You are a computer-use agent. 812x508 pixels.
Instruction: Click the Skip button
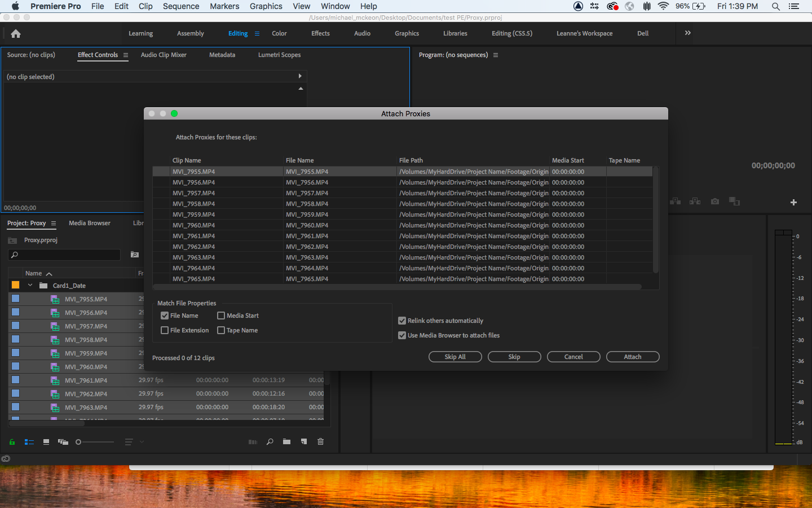514,357
